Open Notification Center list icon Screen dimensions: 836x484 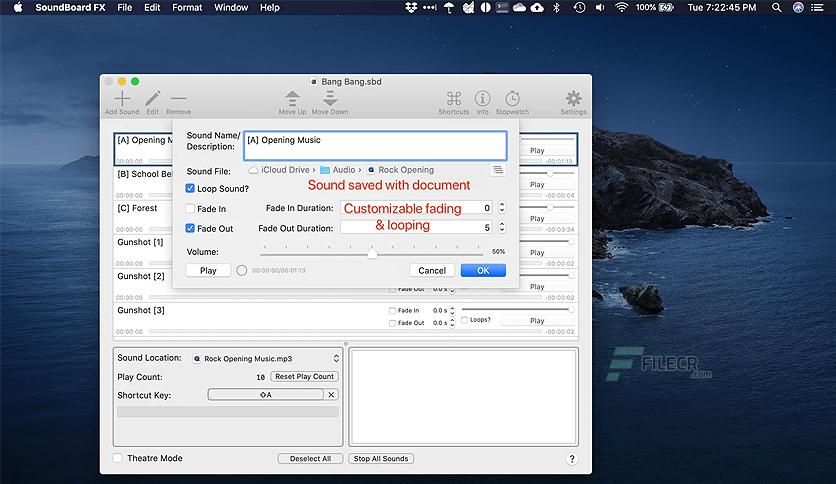(817, 7)
